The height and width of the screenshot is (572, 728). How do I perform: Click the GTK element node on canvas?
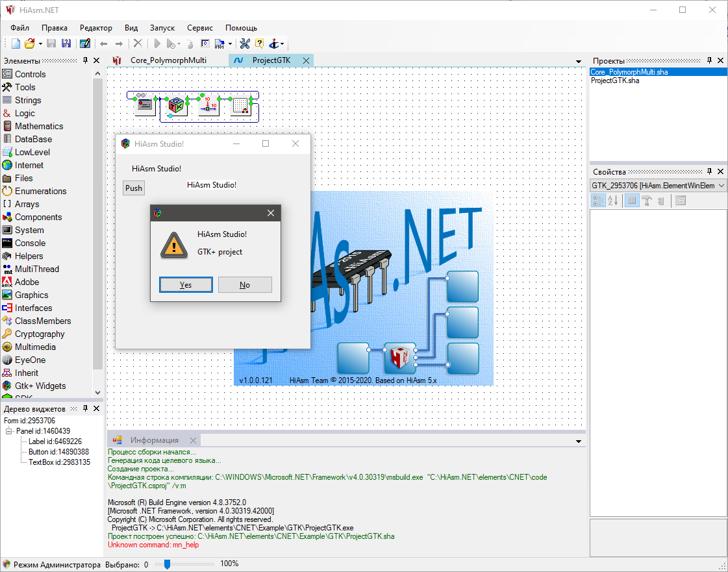[x=176, y=105]
